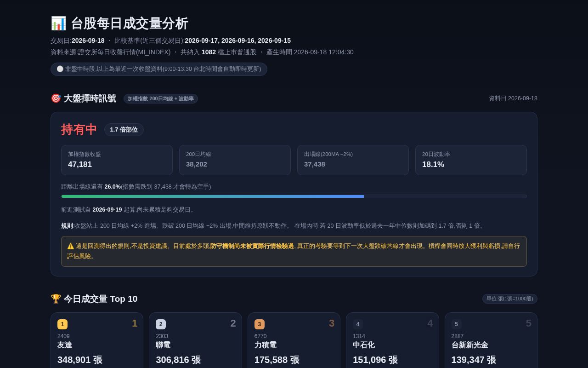Click the 規則 rule description text
The image size is (588, 368).
pos(273,226)
